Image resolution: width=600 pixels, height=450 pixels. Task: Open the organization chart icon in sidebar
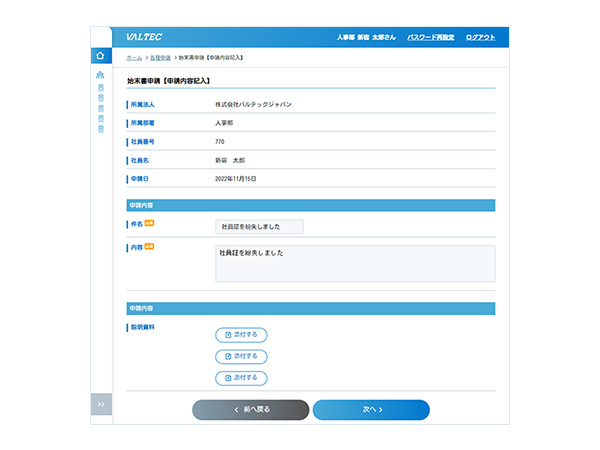[100, 76]
